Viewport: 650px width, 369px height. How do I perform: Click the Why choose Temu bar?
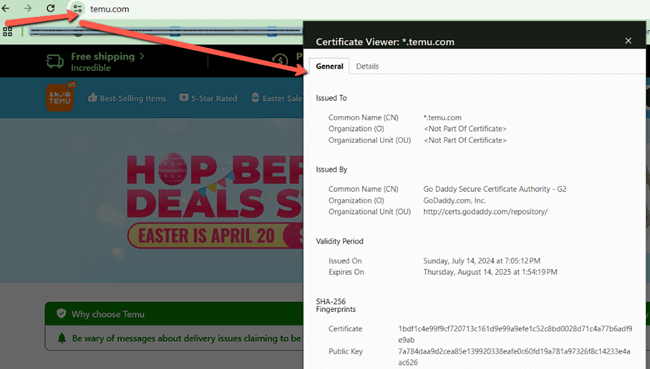coord(174,314)
